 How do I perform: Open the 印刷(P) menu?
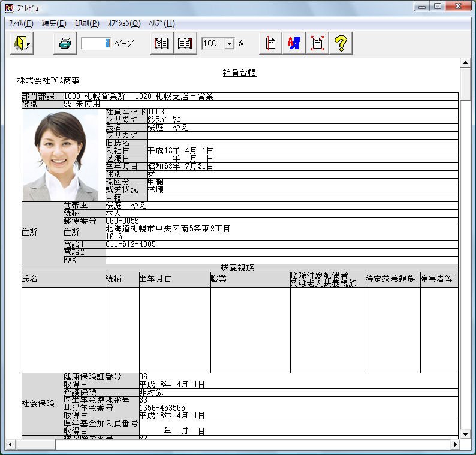click(87, 23)
